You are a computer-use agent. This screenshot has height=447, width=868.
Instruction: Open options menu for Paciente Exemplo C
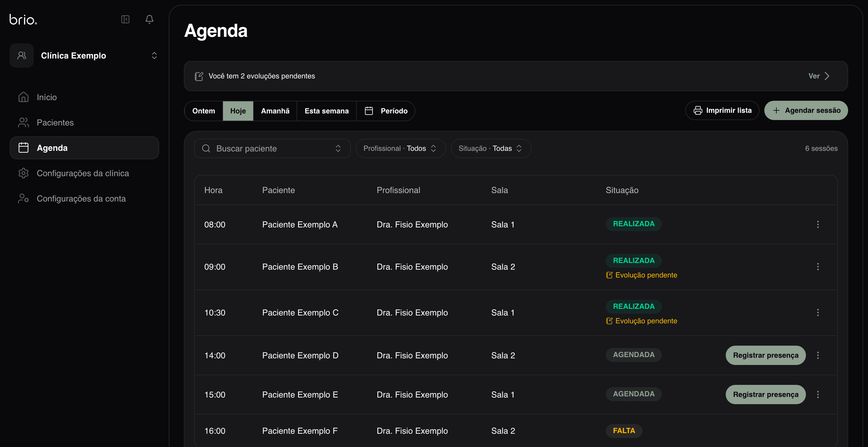click(818, 313)
